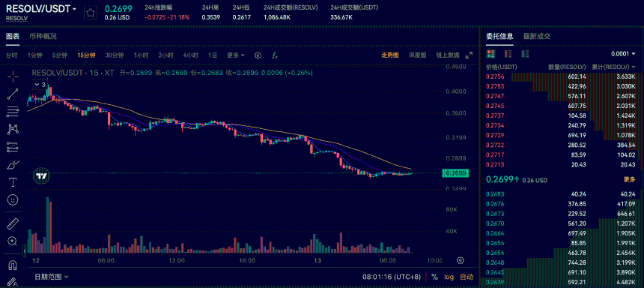Toggle percent scale on chart
Image resolution: width=644 pixels, height=288 pixels.
tap(434, 277)
